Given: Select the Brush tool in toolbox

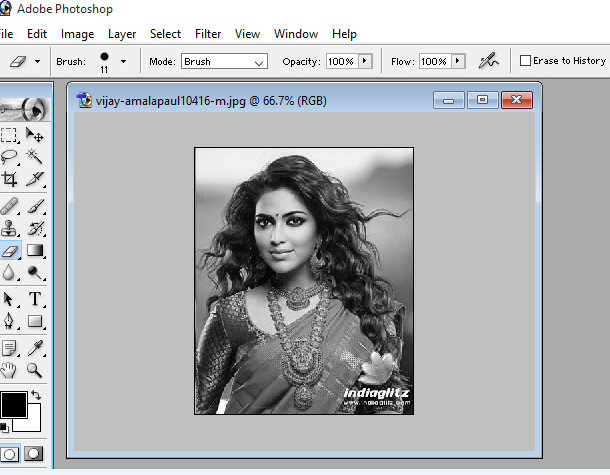Looking at the screenshot, I should pyautogui.click(x=34, y=206).
